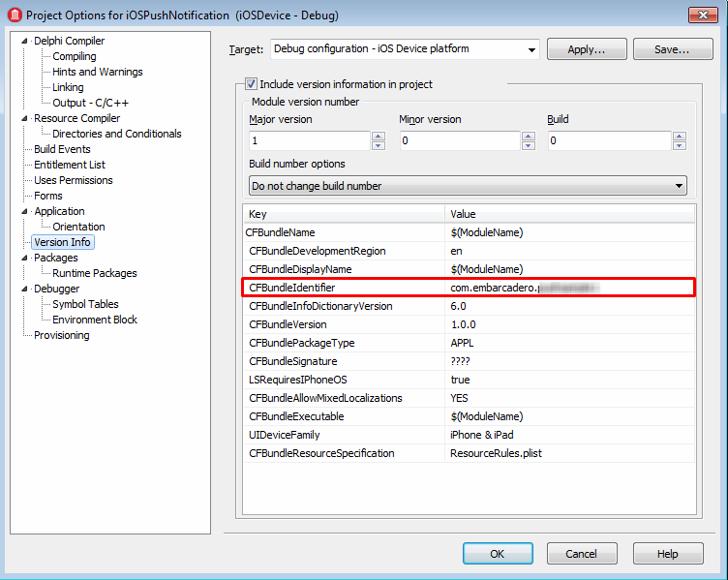Viewport: 728px width, 580px height.
Task: Select Directories and Conditionals tree item
Action: click(116, 134)
